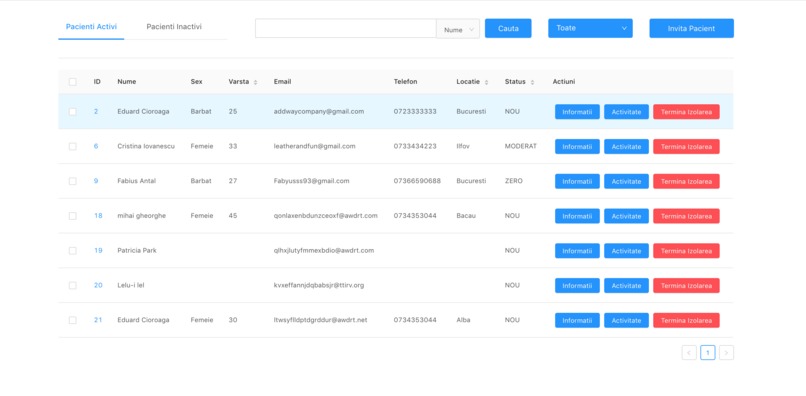Click email addwaycompany@gmail.com
The image size is (806, 396).
tap(319, 112)
